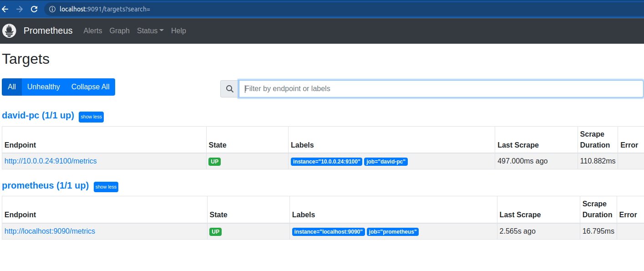Go to the Graph page
Image resolution: width=644 pixels, height=271 pixels.
[x=120, y=31]
